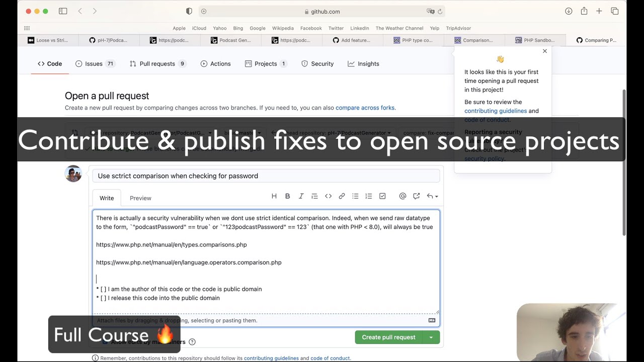Open the Security tab
Image resolution: width=644 pixels, height=362 pixels.
(x=317, y=64)
